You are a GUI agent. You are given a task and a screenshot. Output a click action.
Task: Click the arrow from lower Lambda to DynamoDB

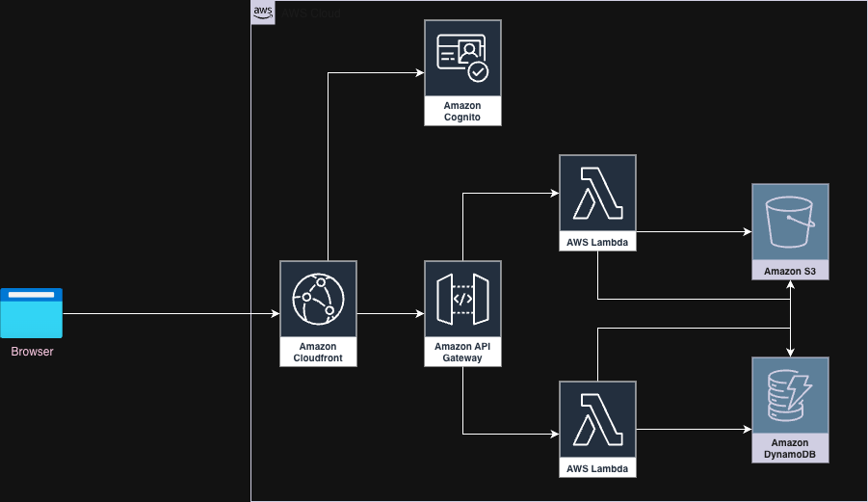coord(694,429)
